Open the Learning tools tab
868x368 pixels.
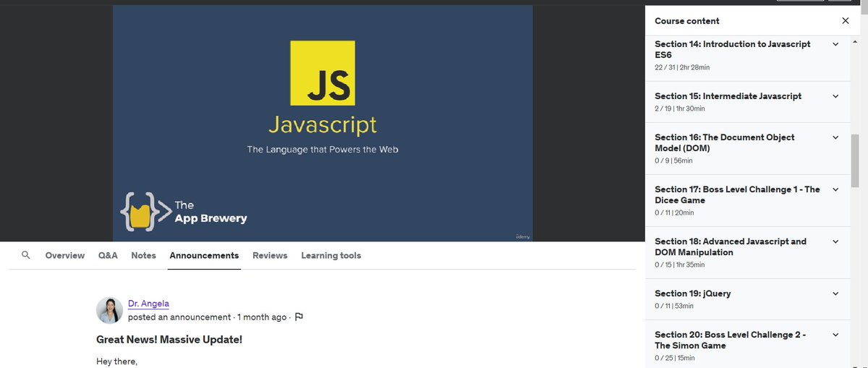pyautogui.click(x=331, y=255)
